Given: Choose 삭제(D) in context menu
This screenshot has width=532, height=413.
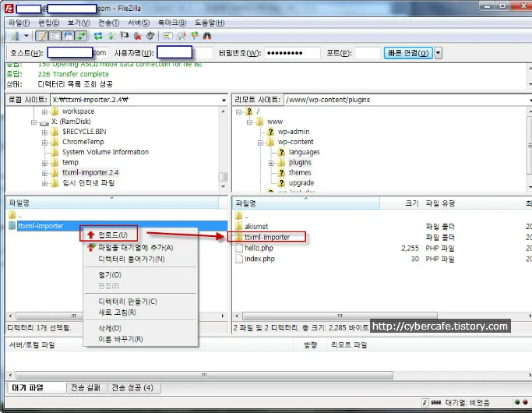Looking at the screenshot, I should [140, 328].
